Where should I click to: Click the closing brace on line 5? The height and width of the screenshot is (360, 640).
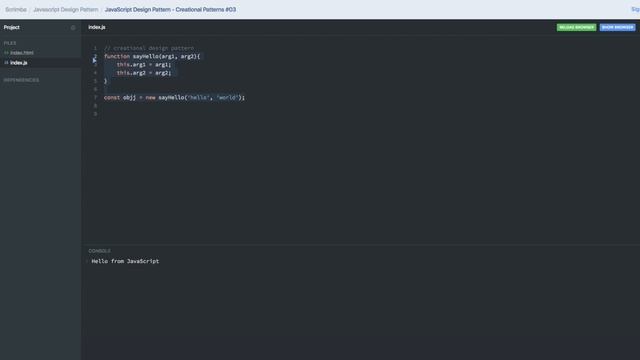click(x=105, y=81)
